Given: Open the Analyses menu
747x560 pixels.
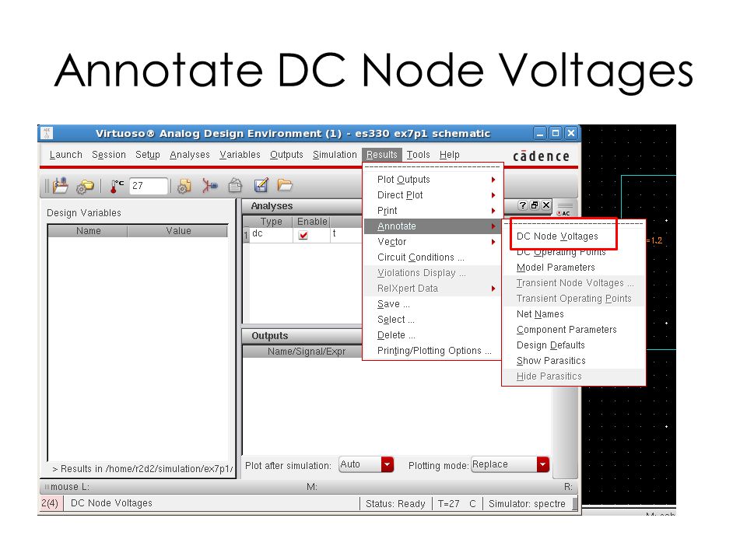Looking at the screenshot, I should (190, 155).
